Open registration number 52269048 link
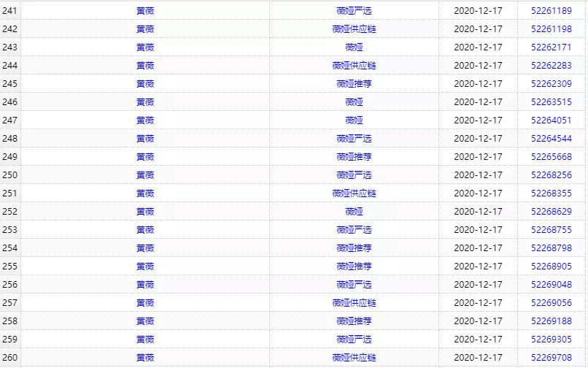588x368 pixels. (552, 285)
